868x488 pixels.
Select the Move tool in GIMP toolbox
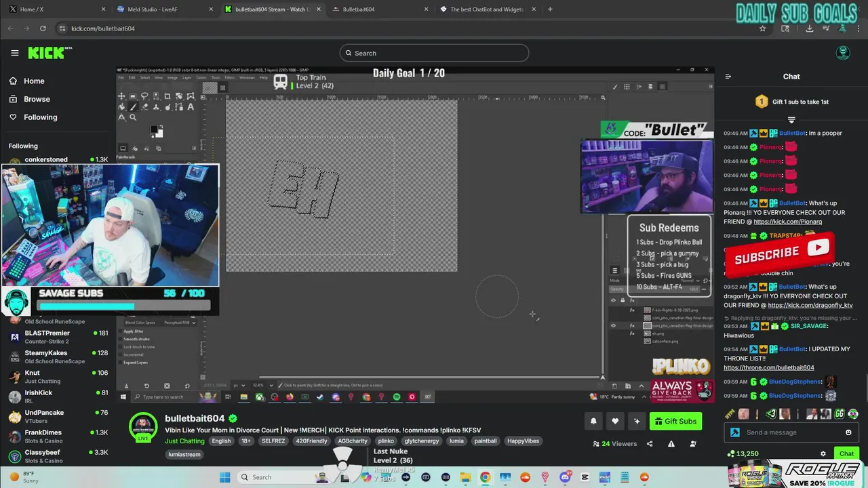[121, 96]
